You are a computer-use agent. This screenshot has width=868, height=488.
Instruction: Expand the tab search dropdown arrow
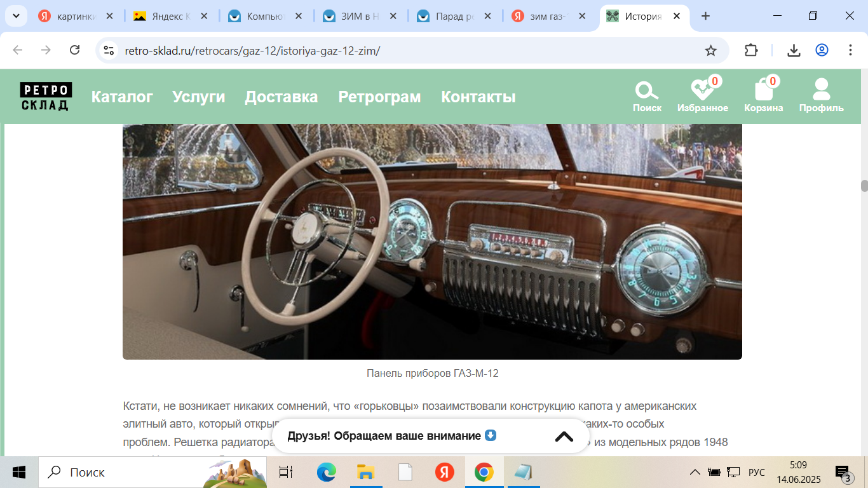coord(16,17)
